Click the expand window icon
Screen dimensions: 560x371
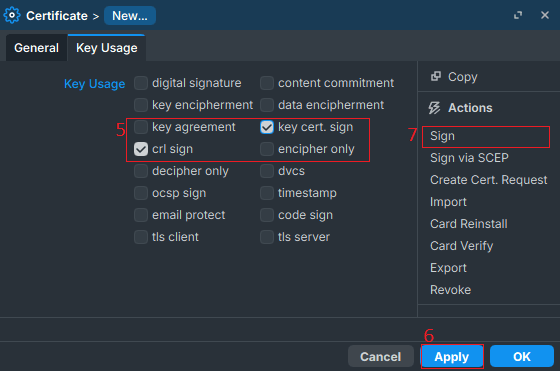tap(518, 15)
